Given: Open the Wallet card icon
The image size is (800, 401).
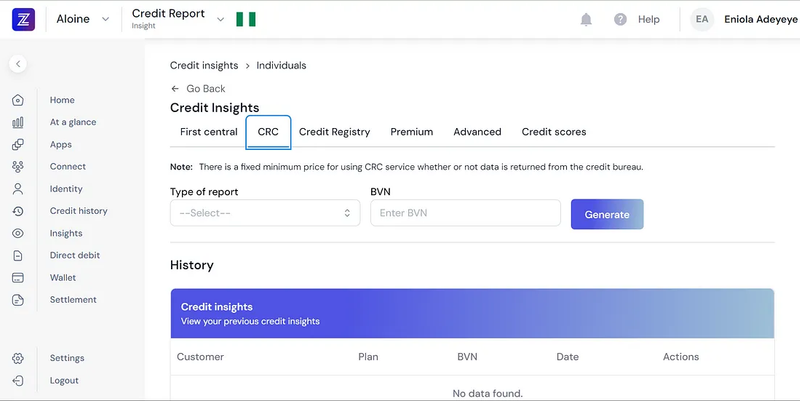Looking at the screenshot, I should 18,278.
